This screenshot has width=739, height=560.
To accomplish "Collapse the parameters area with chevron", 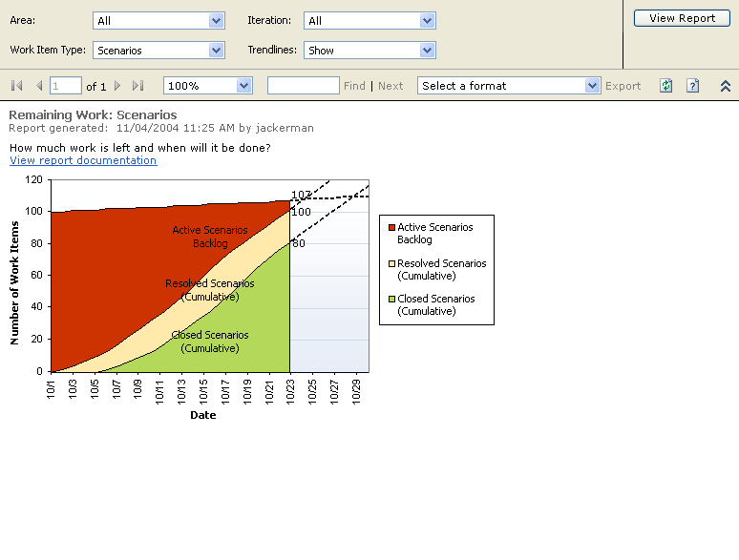I will (726, 86).
